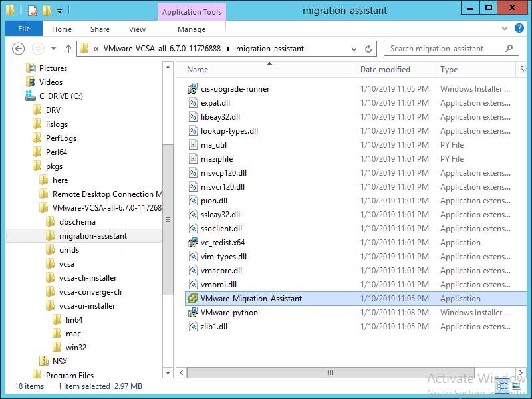Click the pion.dll file icon
Screen dimensions: 532x399
point(193,201)
